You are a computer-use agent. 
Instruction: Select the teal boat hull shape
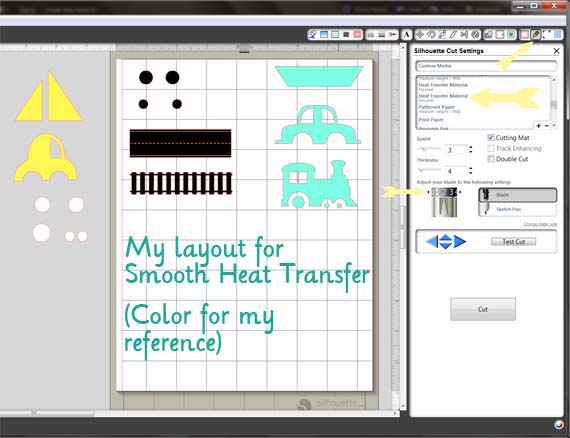(x=319, y=76)
